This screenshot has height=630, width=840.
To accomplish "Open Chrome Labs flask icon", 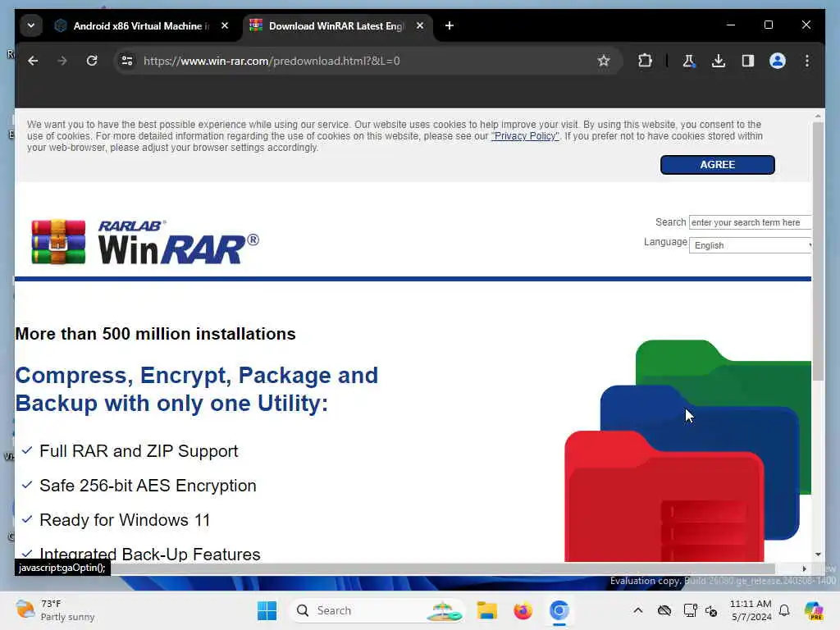I will coord(689,61).
